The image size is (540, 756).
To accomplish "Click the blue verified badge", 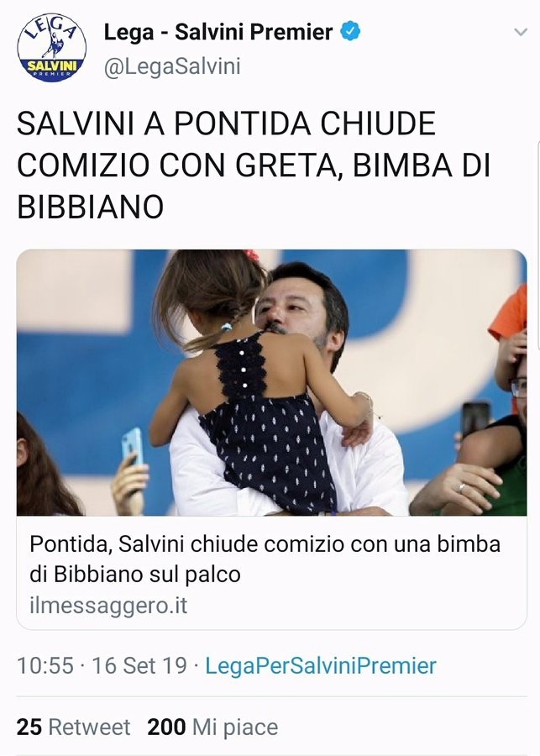I will (x=350, y=32).
